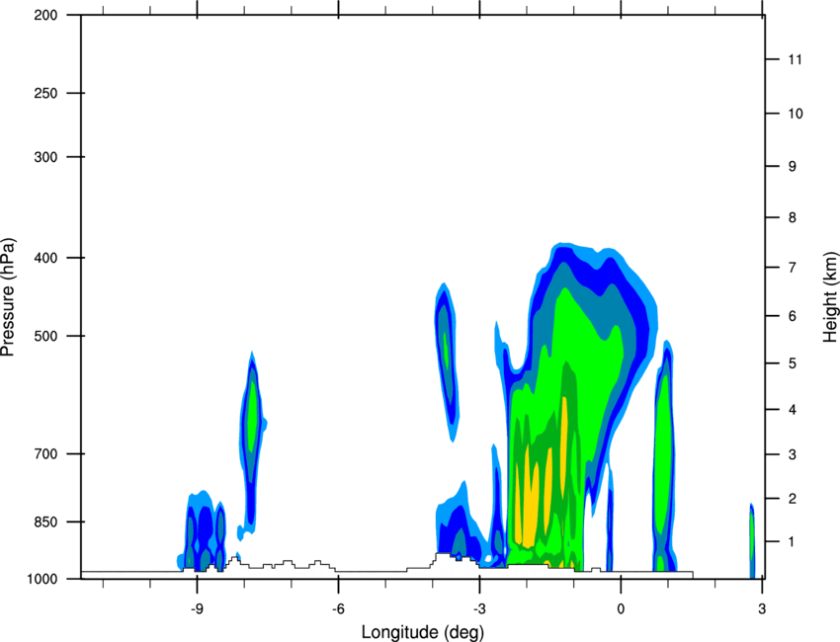Click the 10 km height tick label
This screenshot has height=642, width=840.
click(795, 114)
